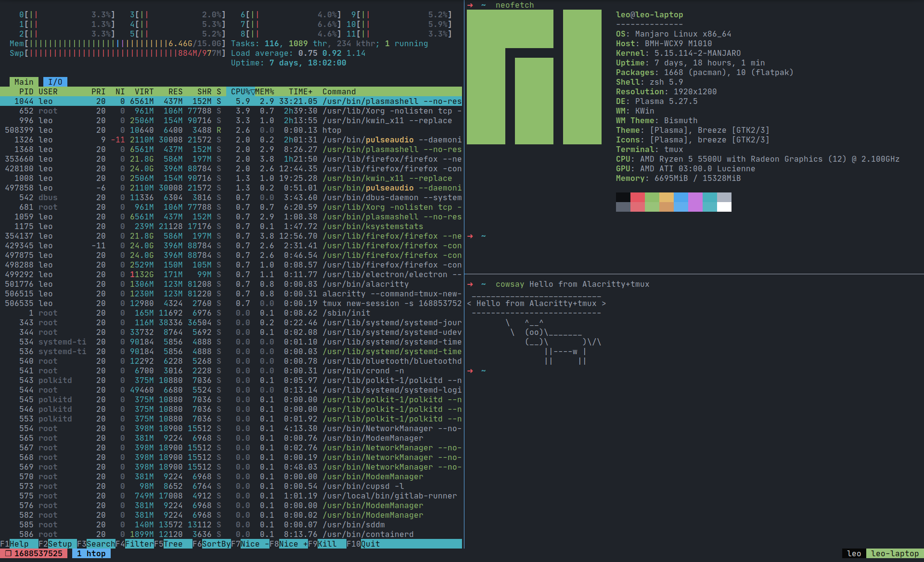Select the crond -n process row
Image resolution: width=924 pixels, height=562 pixels.
pyautogui.click(x=231, y=370)
